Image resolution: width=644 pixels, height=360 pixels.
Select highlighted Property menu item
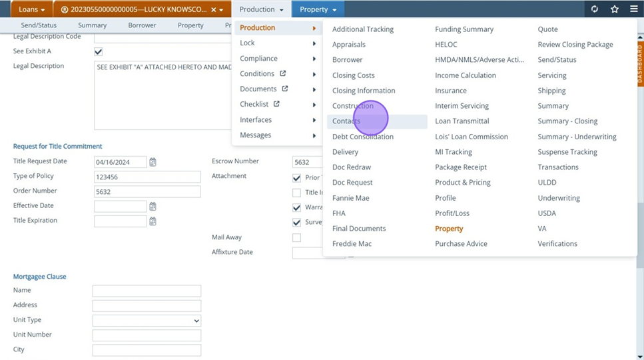449,229
